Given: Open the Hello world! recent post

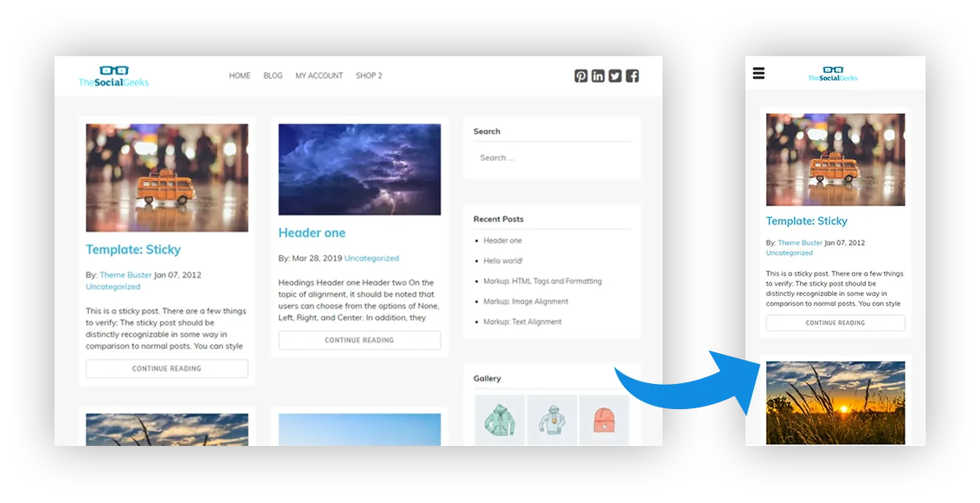Looking at the screenshot, I should pyautogui.click(x=503, y=261).
